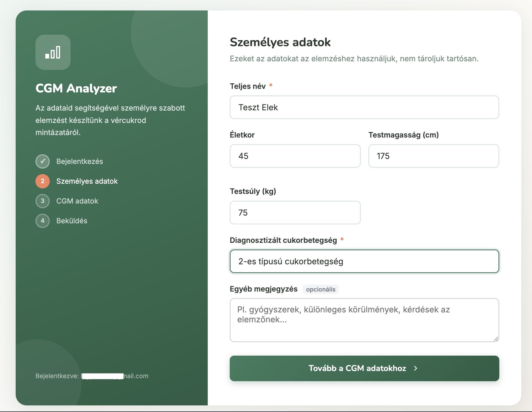Click the logged-in email address text
Screen dimensions: 532x412
point(115,376)
